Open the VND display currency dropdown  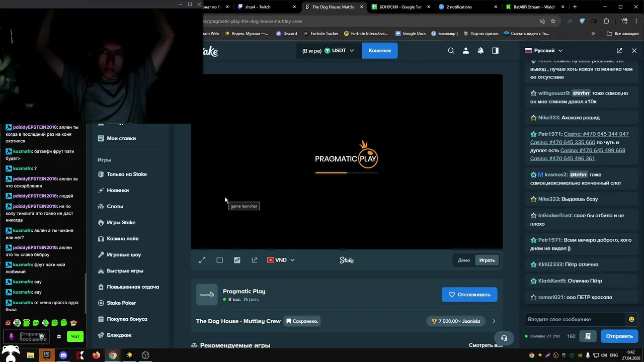[x=281, y=260]
